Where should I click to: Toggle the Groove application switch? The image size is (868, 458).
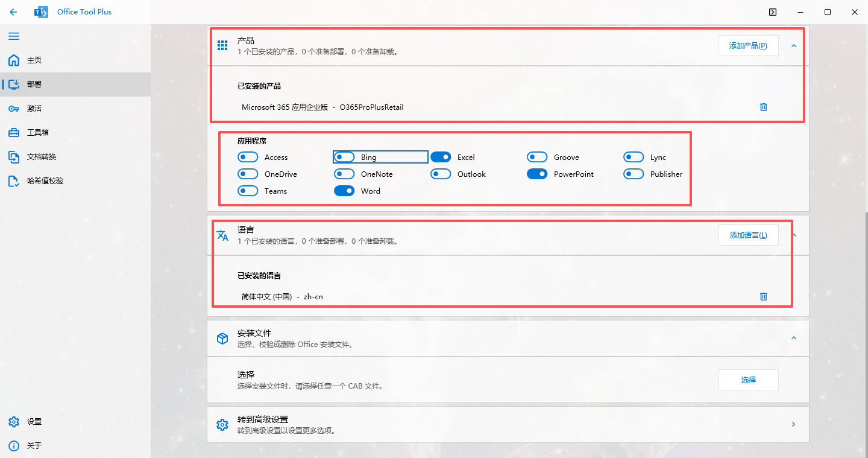pos(537,157)
